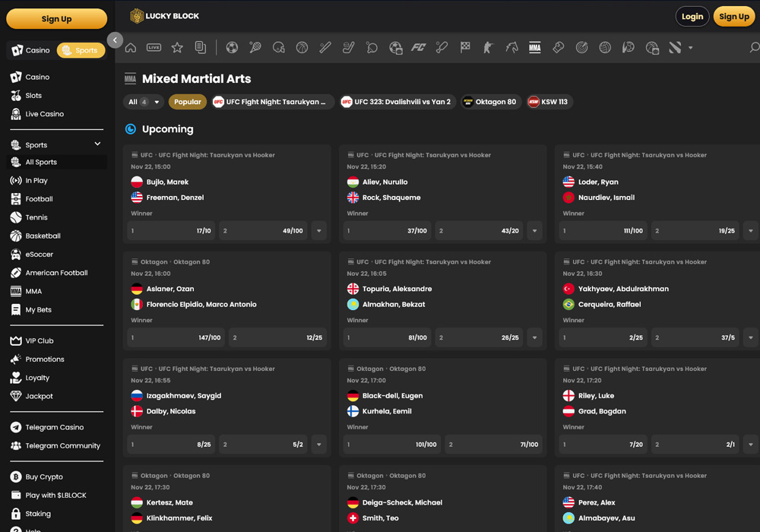This screenshot has width=760, height=532.
Task: Select the basketball icon in top toolbar
Action: [x=302, y=48]
